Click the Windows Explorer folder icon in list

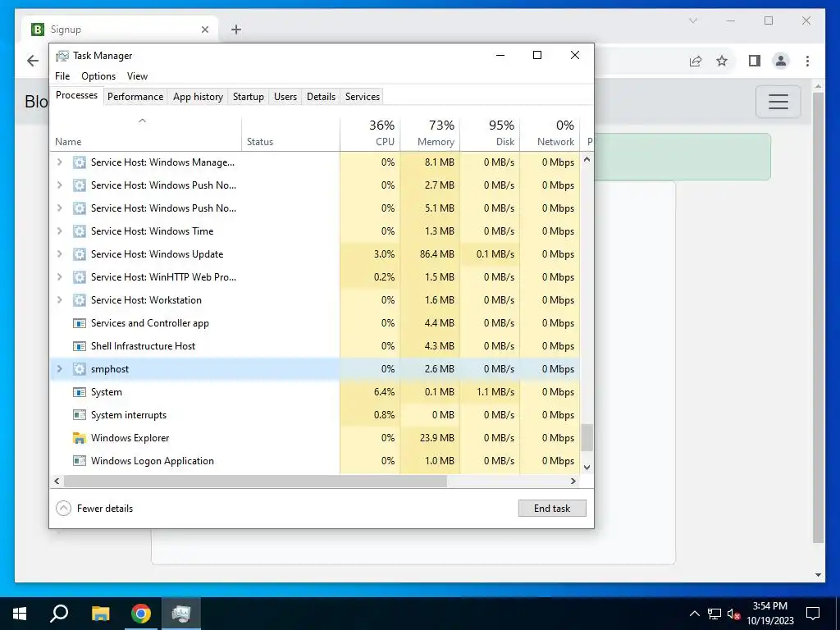point(80,438)
